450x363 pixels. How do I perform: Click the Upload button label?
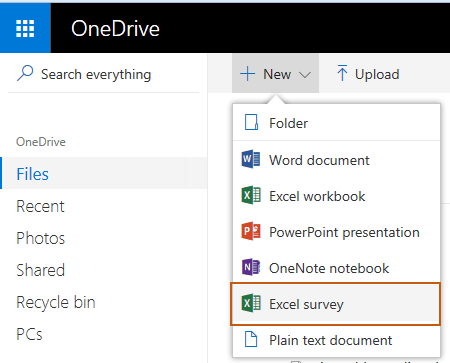point(377,74)
